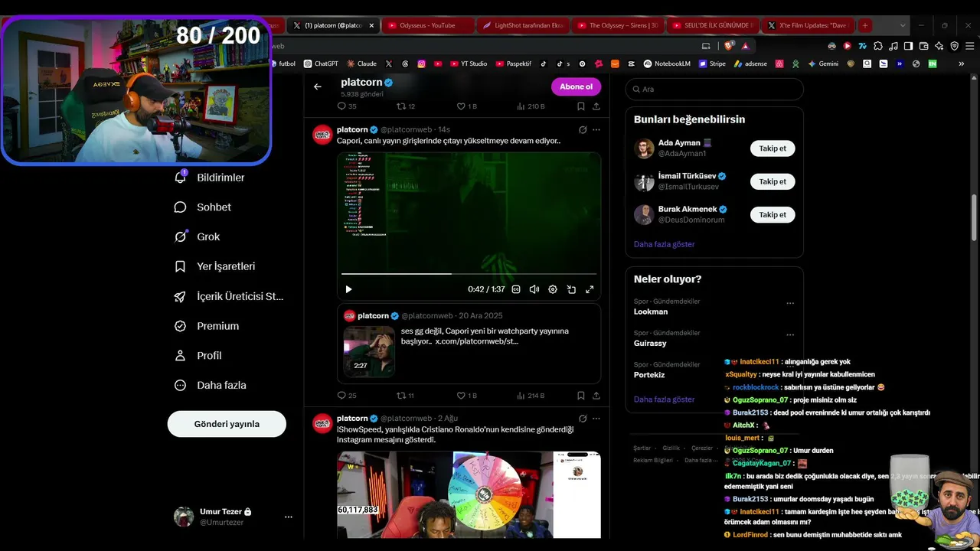Screen dimensions: 980x551
Task: Switch to the Odysseus - YouTube tab
Action: click(427, 25)
